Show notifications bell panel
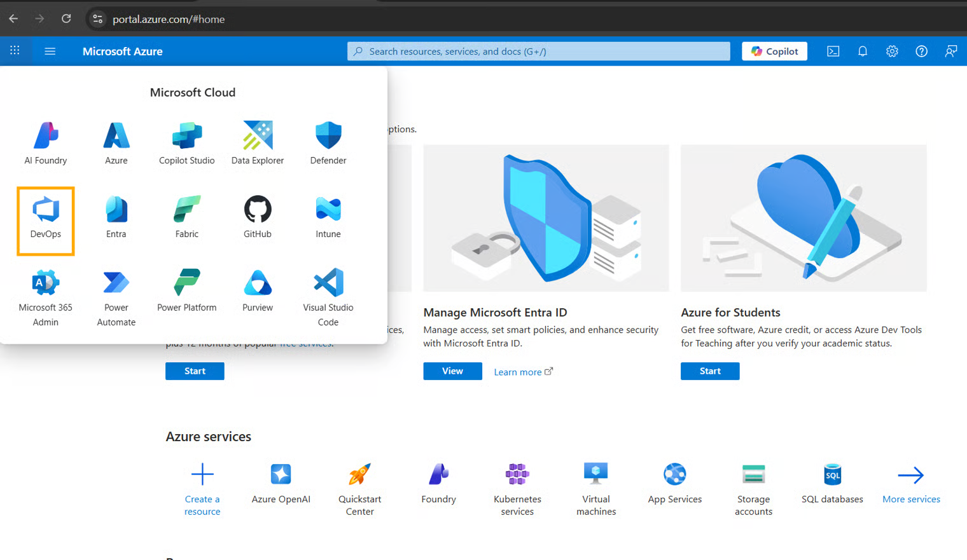The width and height of the screenshot is (967, 560). [x=862, y=51]
